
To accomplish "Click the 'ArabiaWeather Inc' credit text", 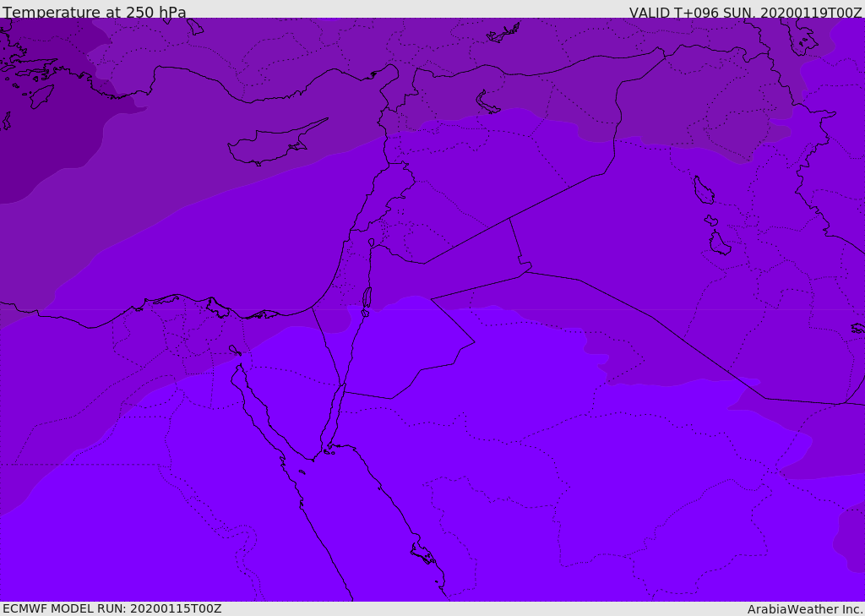I will point(804,609).
